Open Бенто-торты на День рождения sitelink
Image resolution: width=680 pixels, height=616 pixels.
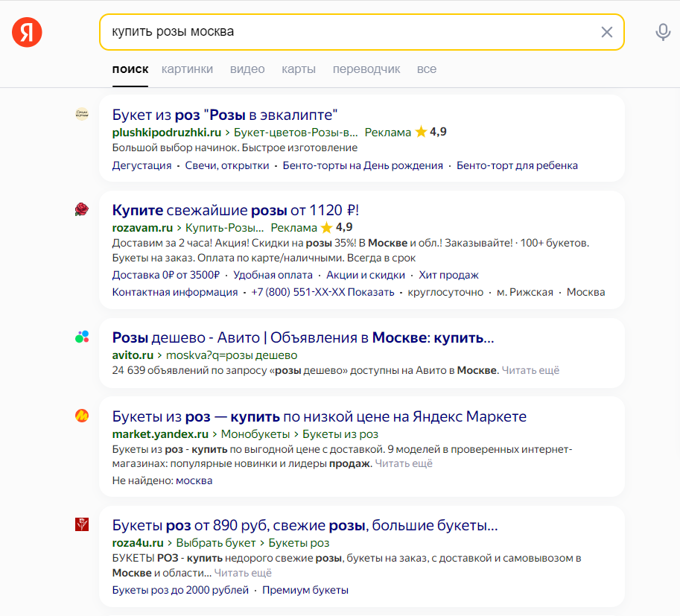[363, 165]
